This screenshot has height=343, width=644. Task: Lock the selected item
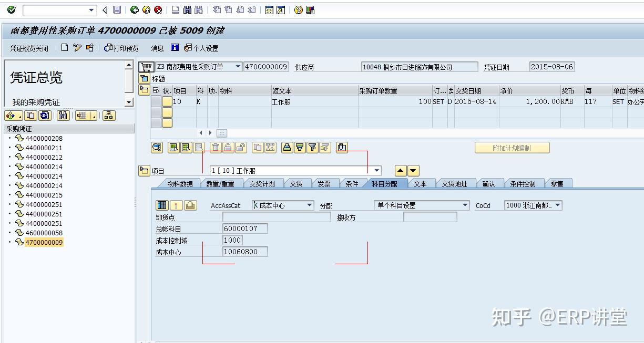coord(228,148)
